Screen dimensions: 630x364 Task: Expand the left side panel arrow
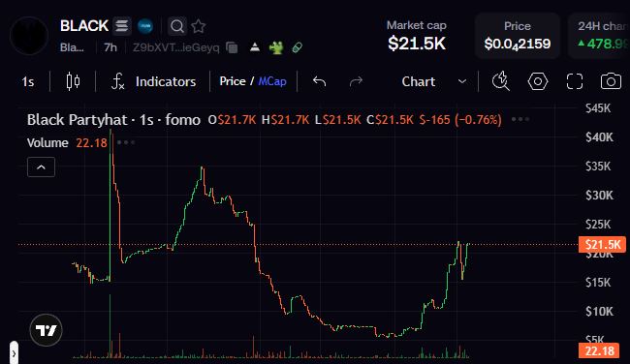click(14, 353)
